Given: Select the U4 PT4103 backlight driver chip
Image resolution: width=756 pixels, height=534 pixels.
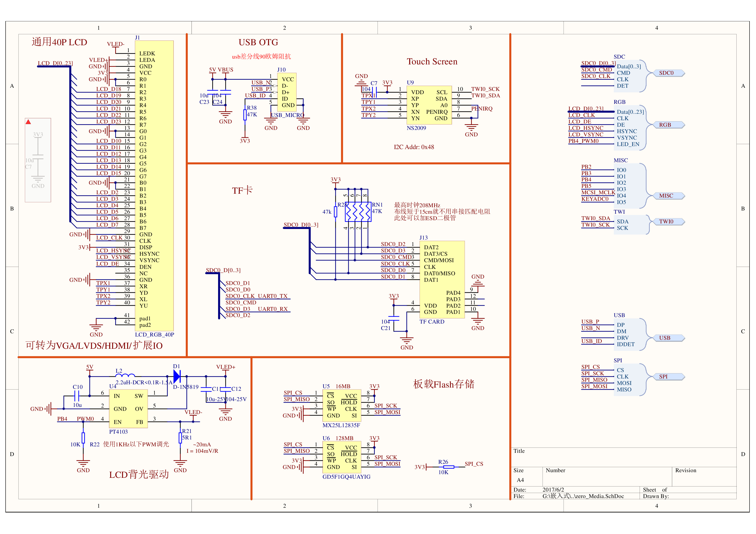Looking at the screenshot, I should point(128,409).
